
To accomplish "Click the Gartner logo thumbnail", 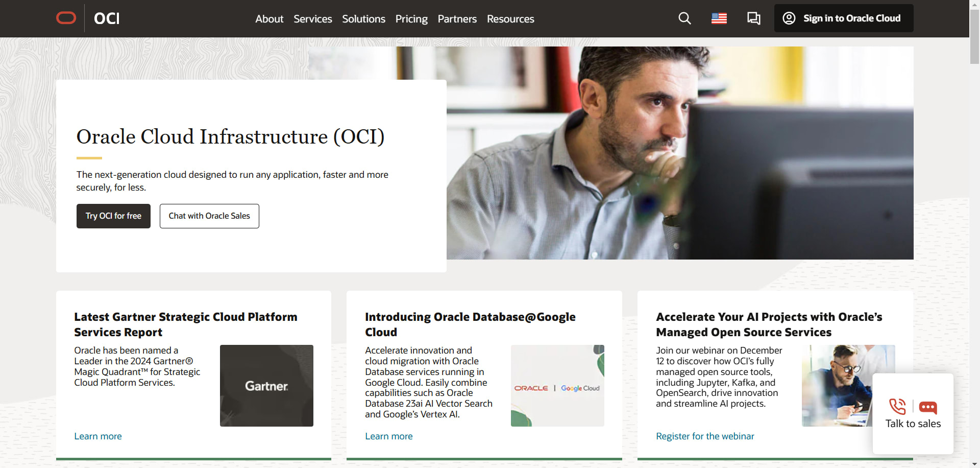I will 266,386.
